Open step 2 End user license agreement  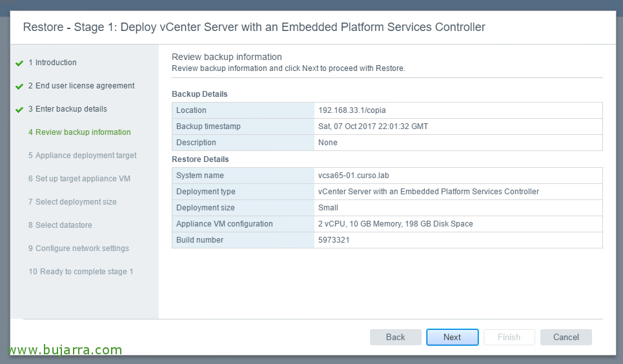pyautogui.click(x=81, y=86)
